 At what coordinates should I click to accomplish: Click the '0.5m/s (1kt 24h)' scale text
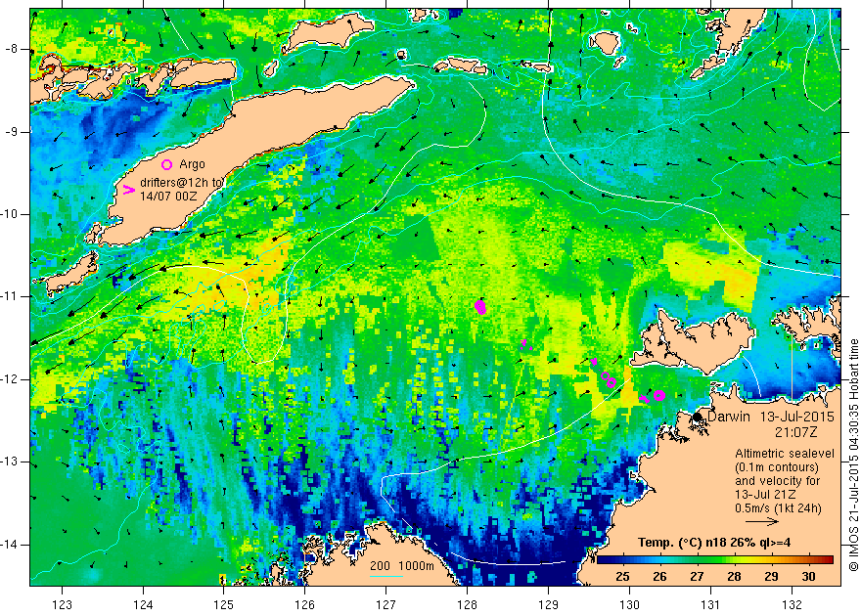pos(779,508)
